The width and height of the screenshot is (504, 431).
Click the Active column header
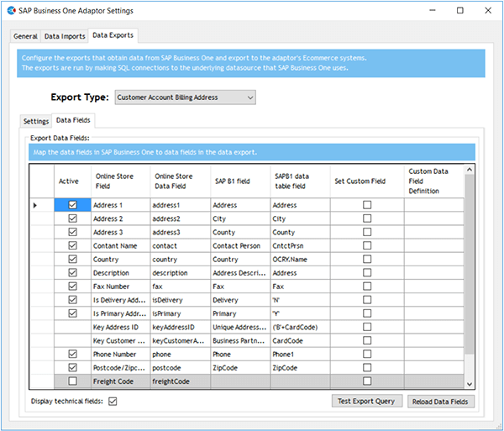point(72,181)
